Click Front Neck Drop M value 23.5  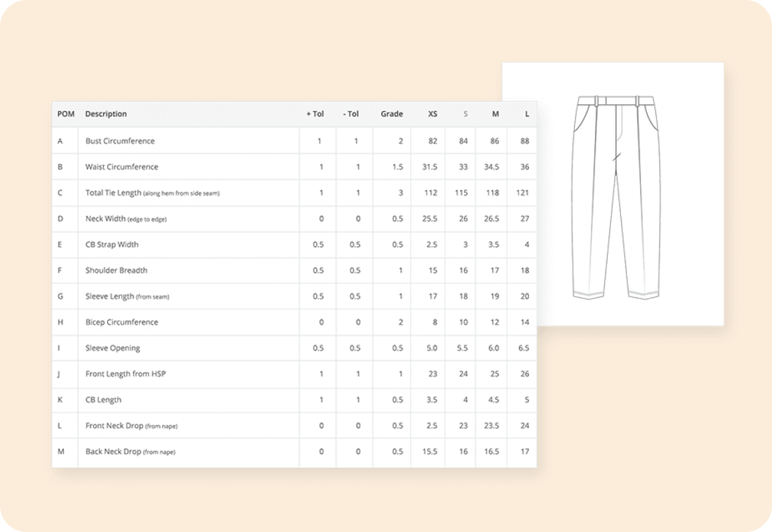(x=492, y=426)
